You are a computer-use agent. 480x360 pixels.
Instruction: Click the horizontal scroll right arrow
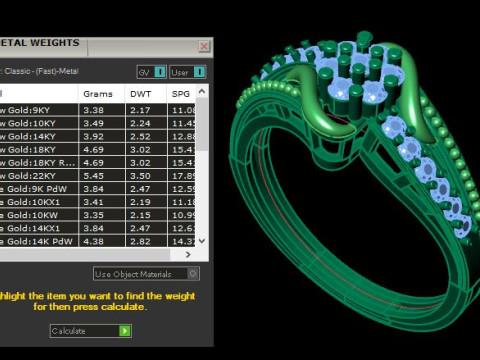coord(188,255)
